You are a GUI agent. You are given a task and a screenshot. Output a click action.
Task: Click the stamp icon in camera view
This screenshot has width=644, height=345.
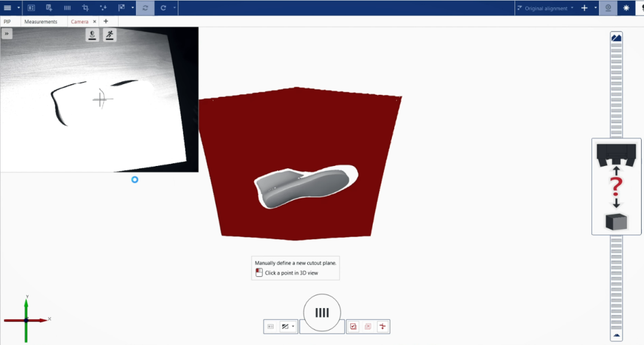[92, 35]
